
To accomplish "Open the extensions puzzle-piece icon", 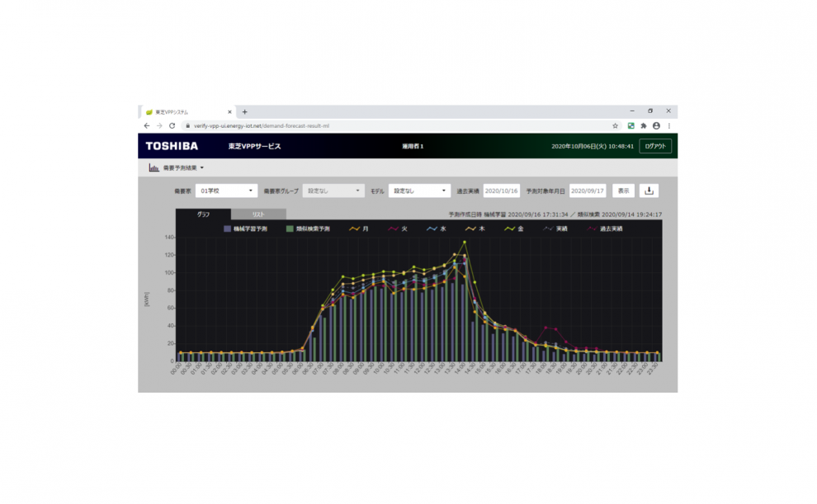I will (644, 126).
